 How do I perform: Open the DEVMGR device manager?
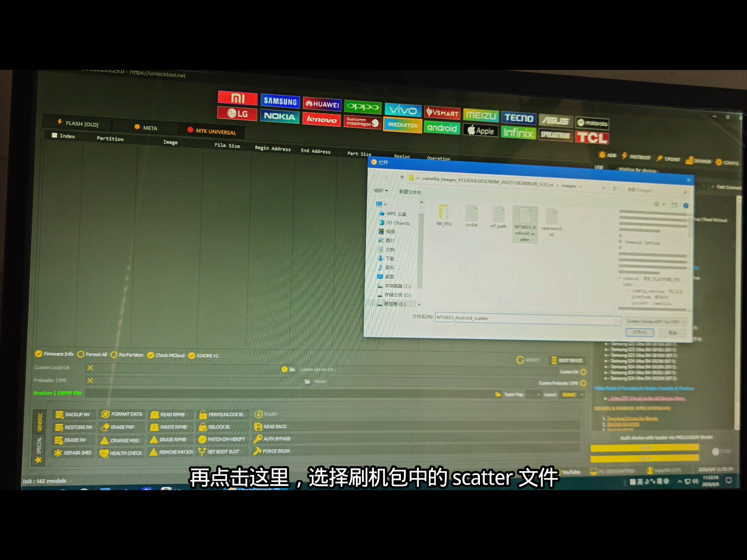click(698, 161)
